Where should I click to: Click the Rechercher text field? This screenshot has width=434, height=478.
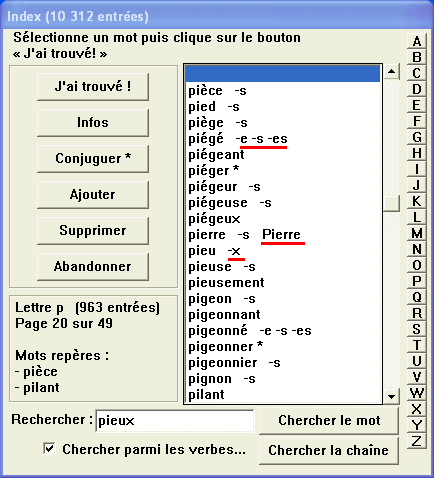coord(175,421)
